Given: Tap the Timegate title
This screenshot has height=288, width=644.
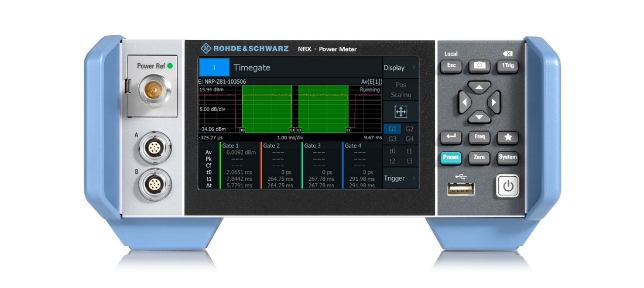Looking at the screenshot, I should [252, 67].
